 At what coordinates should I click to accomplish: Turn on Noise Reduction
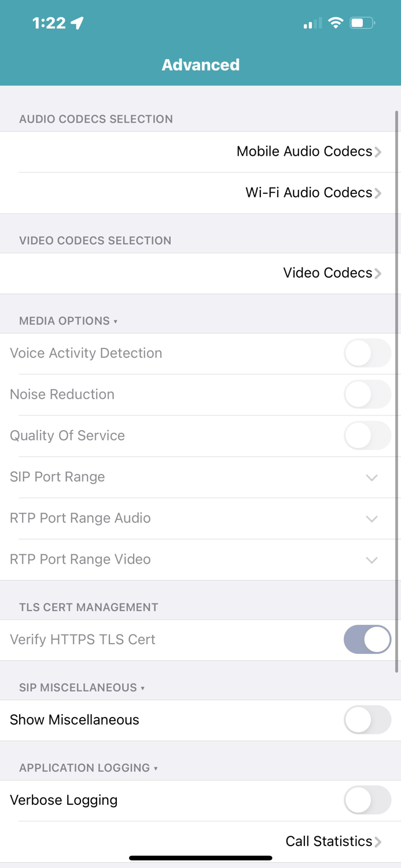[367, 394]
